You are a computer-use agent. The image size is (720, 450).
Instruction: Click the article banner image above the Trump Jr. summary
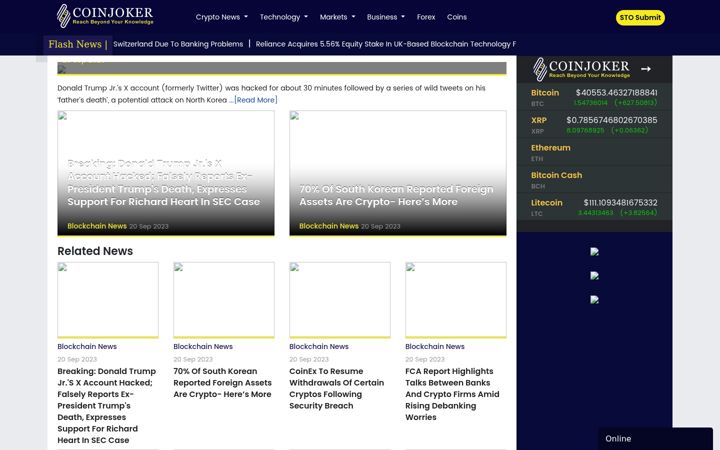282,68
